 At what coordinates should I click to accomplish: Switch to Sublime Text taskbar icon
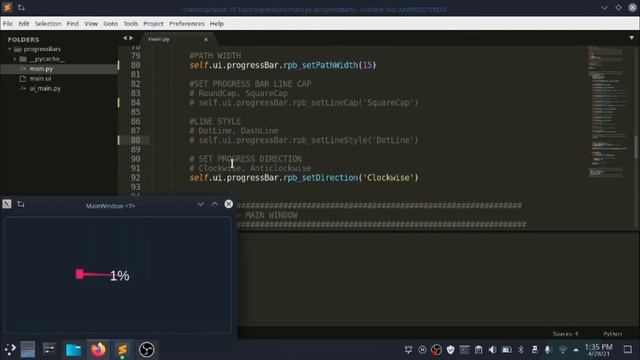tap(122, 350)
